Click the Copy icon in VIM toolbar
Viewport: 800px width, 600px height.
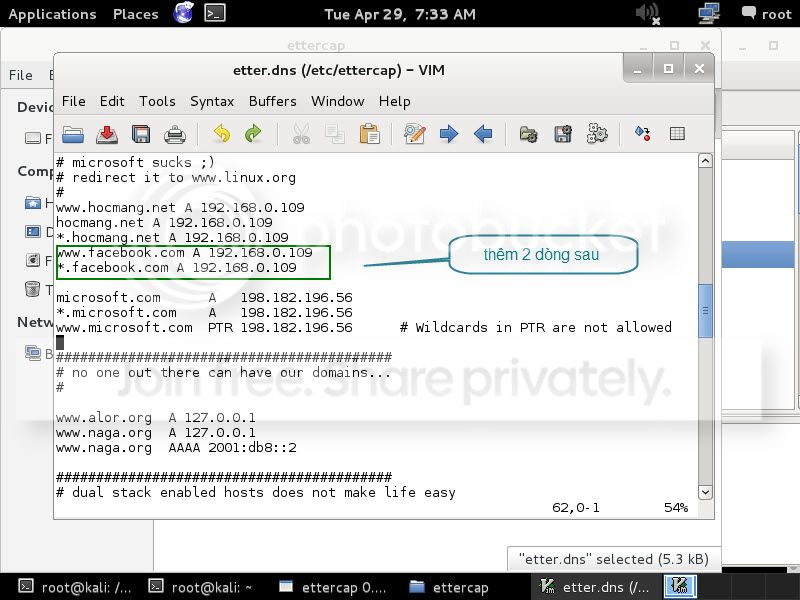(335, 135)
